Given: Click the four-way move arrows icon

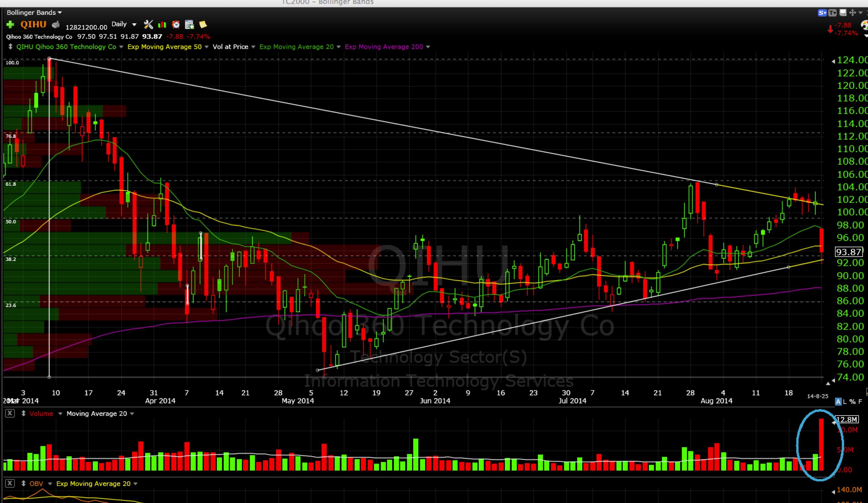Looking at the screenshot, I should tap(853, 13).
